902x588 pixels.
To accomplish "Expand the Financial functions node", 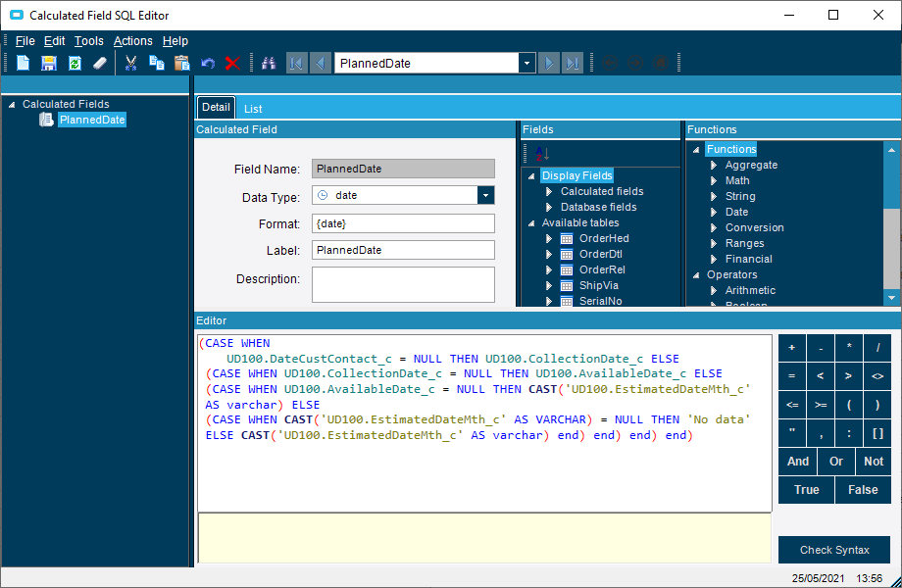I will point(714,260).
